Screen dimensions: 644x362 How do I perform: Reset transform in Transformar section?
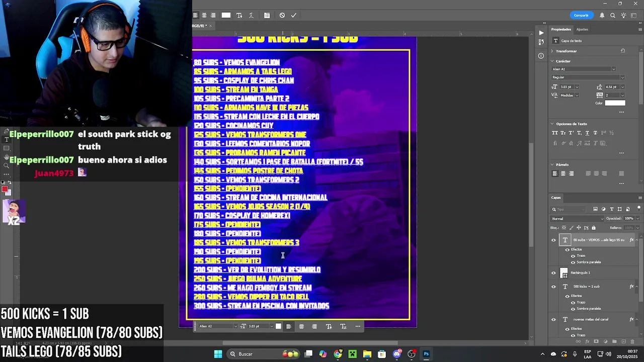(623, 51)
